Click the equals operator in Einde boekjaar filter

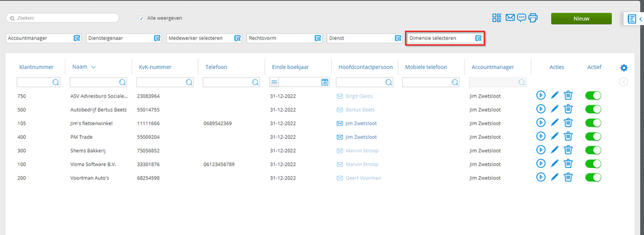pyautogui.click(x=274, y=82)
